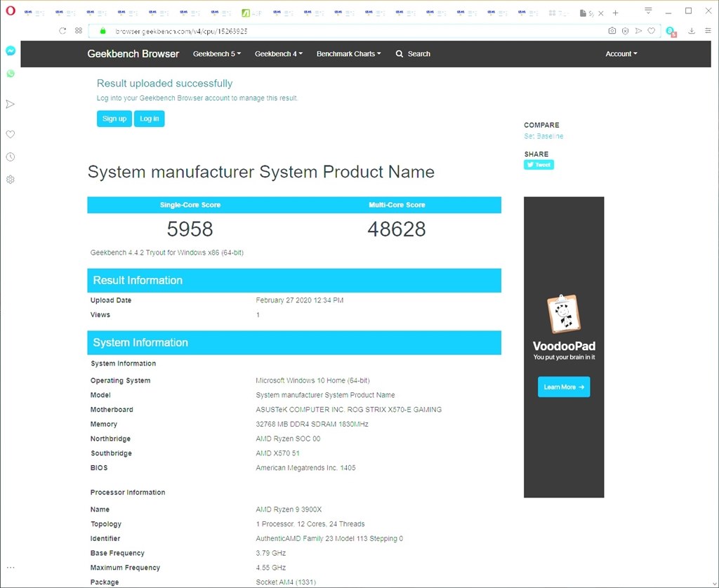The image size is (719, 588).
Task: Click the Multi-Core Score column header
Action: [397, 205]
